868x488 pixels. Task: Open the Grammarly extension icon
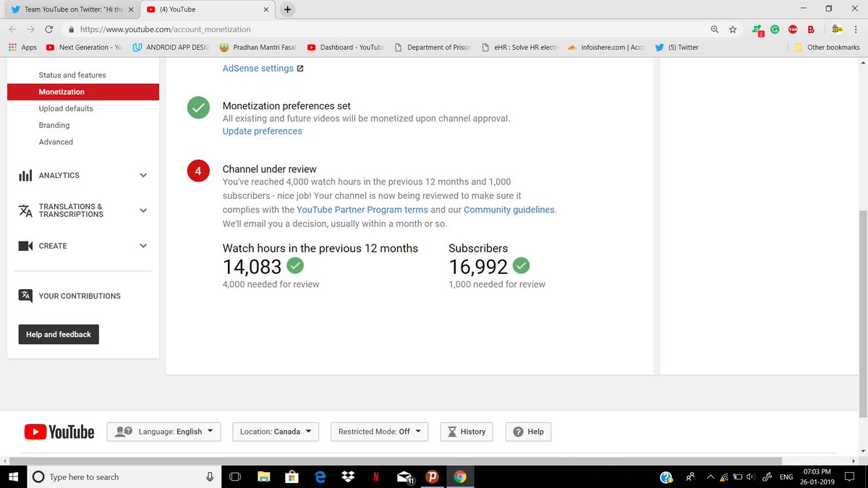tap(775, 30)
